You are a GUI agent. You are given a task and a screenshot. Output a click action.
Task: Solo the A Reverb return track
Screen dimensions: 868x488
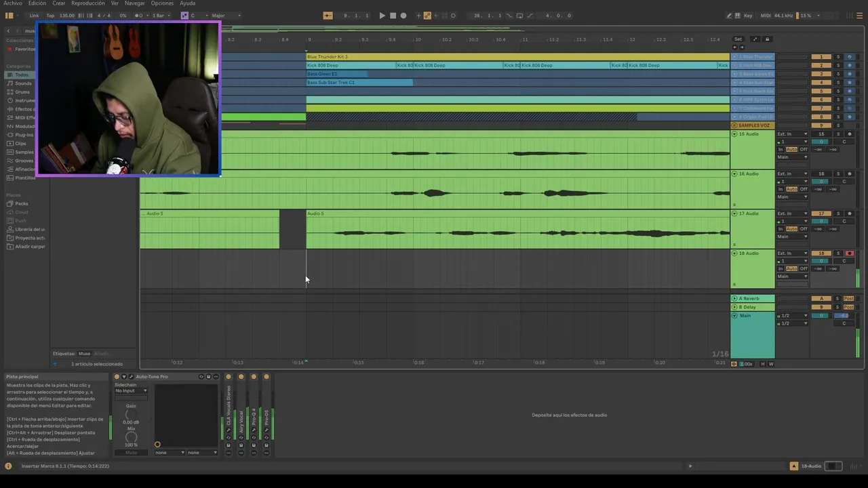coord(837,299)
